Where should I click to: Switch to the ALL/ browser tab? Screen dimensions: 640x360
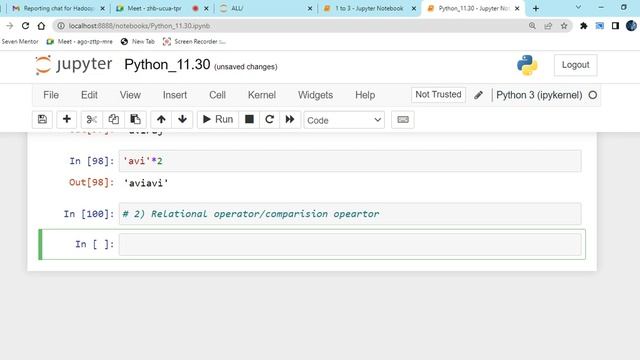click(x=265, y=8)
